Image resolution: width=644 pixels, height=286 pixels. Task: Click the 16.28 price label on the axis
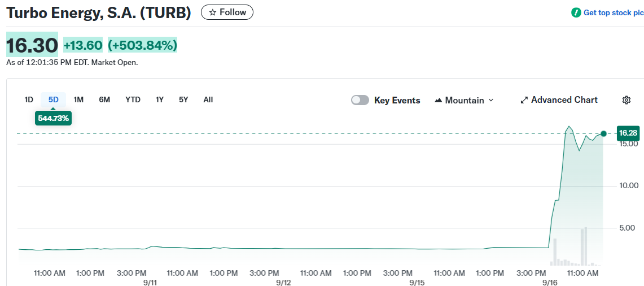pyautogui.click(x=628, y=133)
